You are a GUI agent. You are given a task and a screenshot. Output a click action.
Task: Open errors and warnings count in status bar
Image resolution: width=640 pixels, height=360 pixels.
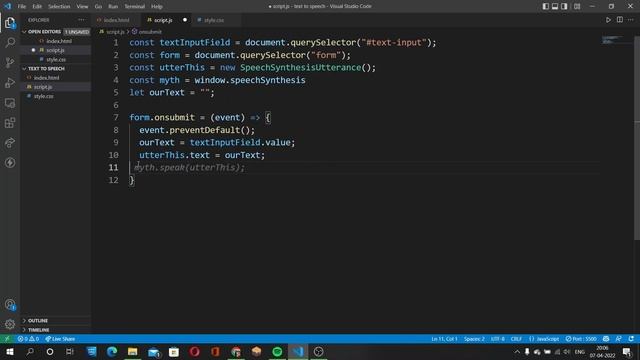[28, 339]
